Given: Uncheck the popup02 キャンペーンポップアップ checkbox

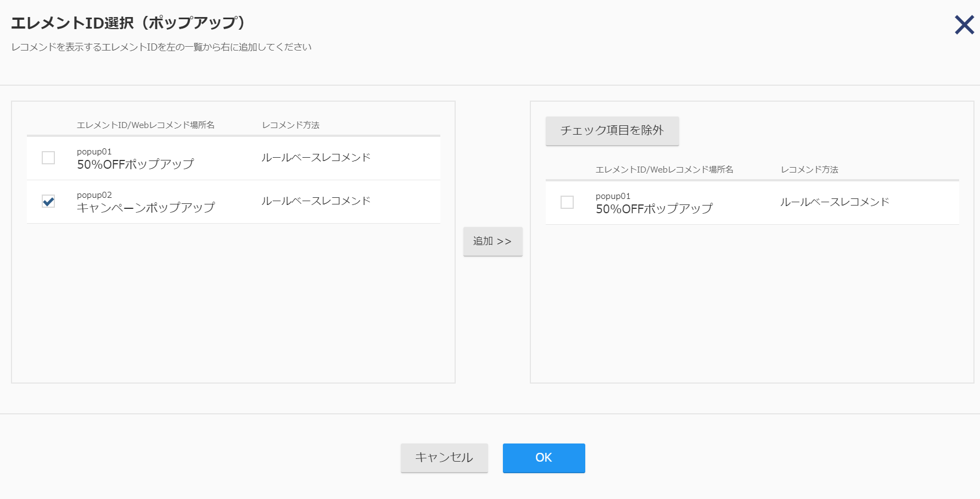Looking at the screenshot, I should point(48,201).
